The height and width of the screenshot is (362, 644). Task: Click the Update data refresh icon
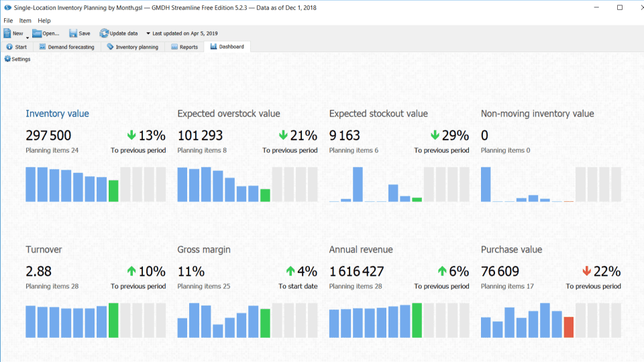pos(104,33)
